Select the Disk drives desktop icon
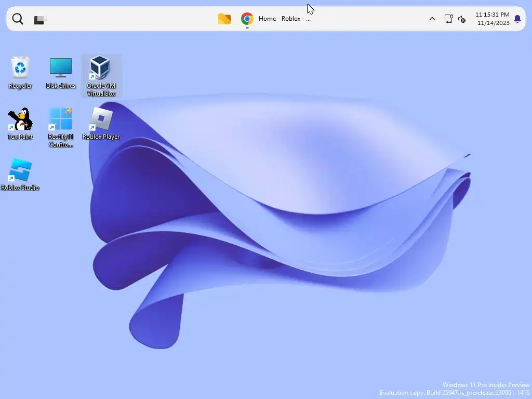The height and width of the screenshot is (399, 532). [x=61, y=73]
